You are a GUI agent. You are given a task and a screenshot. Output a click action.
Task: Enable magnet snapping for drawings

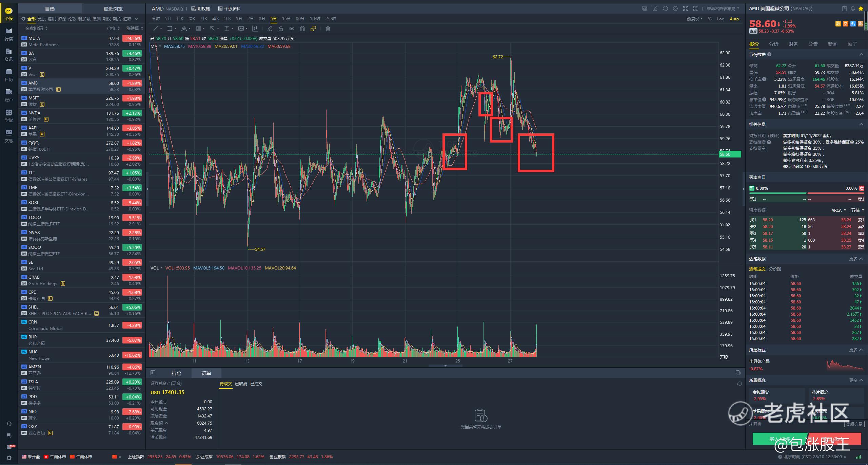pyautogui.click(x=302, y=29)
